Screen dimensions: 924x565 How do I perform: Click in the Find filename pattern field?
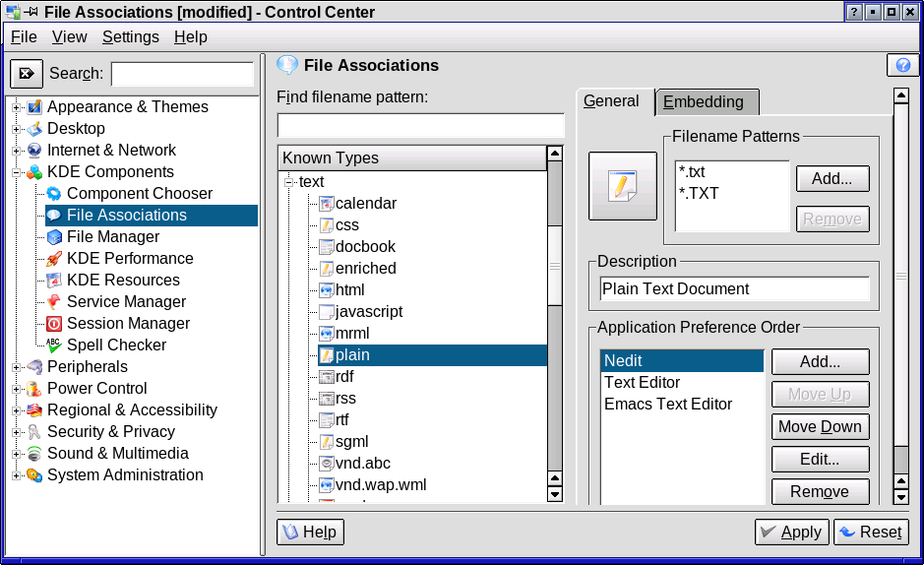(x=420, y=126)
